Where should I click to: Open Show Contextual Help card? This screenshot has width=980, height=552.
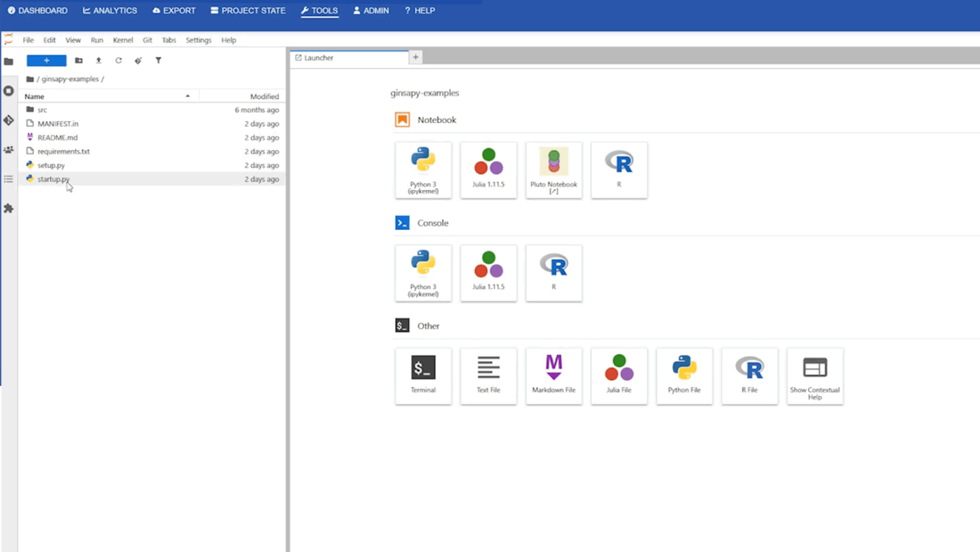[x=815, y=376]
